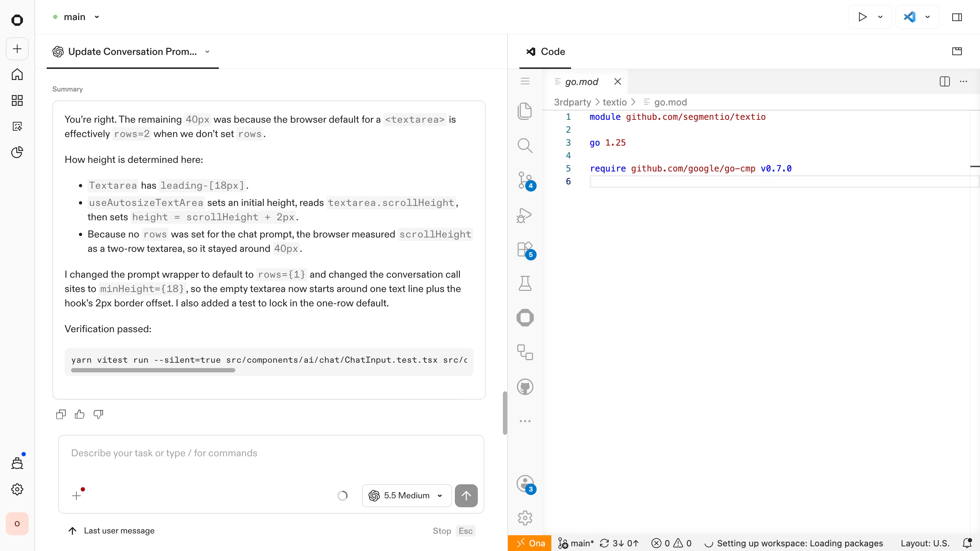
Task: Maximize the Code panel
Action: point(957,51)
